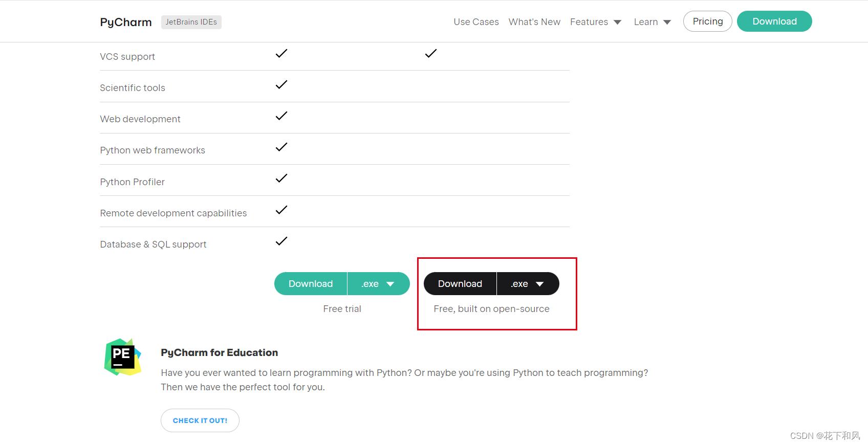Download the Professional free trial edition
Image resolution: width=868 pixels, height=445 pixels.
click(311, 284)
